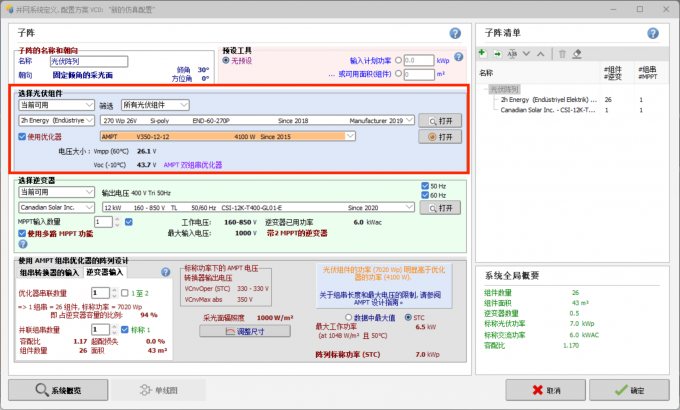
Task: Click the planned power kWp input field
Action: [419, 60]
